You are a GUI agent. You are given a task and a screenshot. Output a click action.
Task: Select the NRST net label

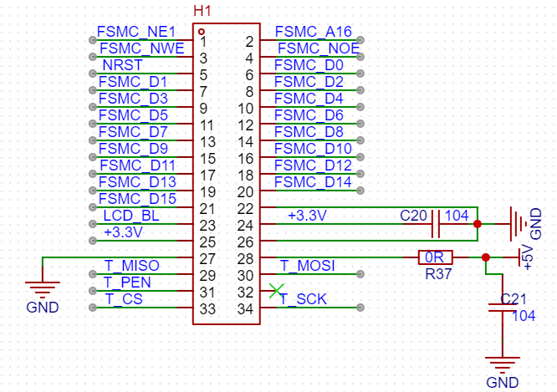123,65
